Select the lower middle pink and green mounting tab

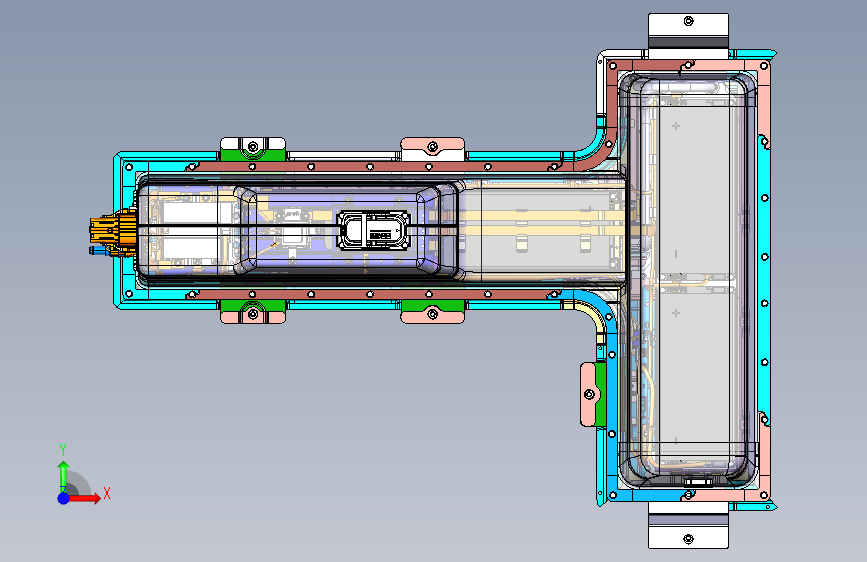tap(432, 312)
